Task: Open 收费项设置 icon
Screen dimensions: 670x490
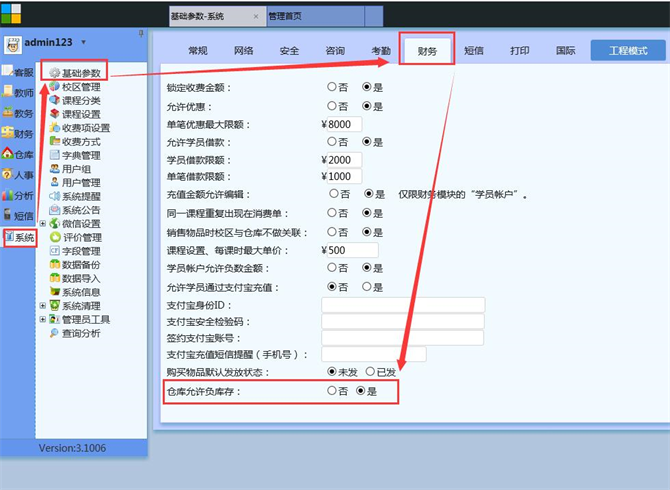Action: (x=54, y=127)
